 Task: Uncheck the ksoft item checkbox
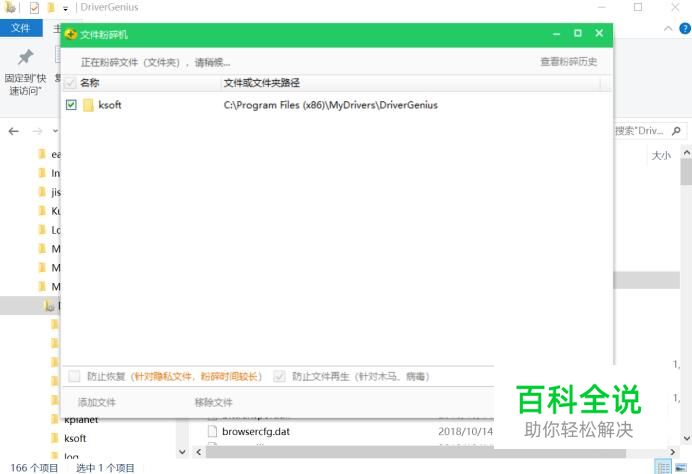click(71, 105)
